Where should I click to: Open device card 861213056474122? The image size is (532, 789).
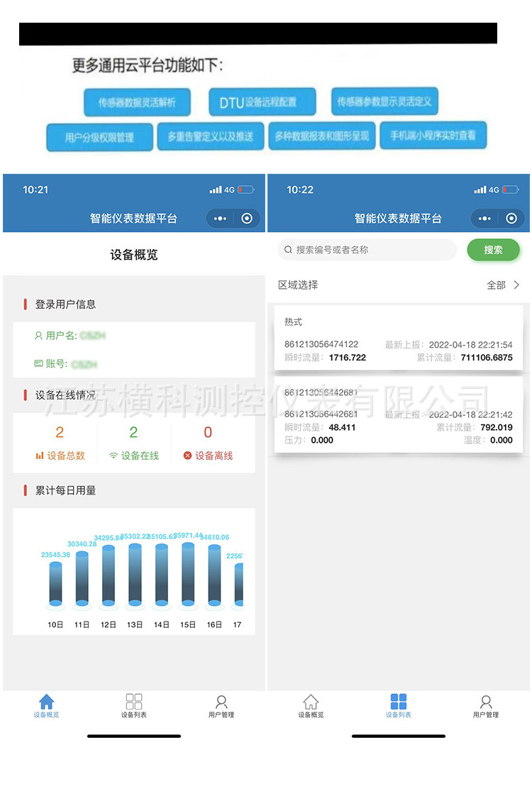click(x=399, y=338)
